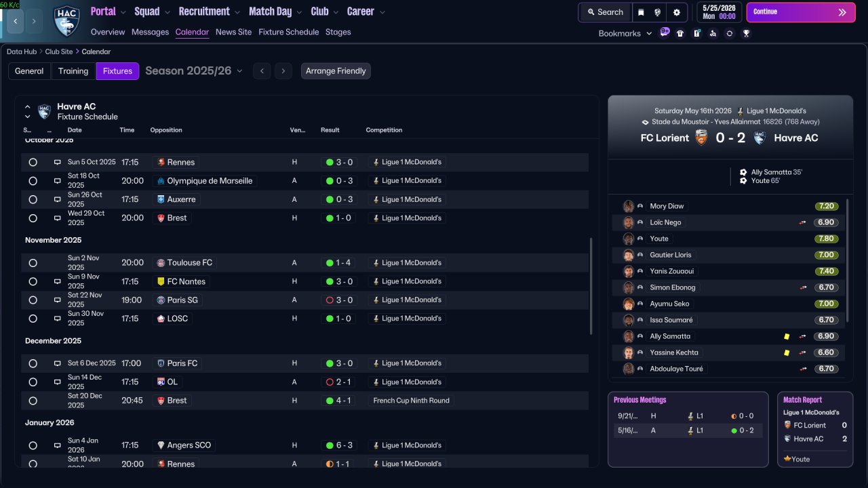Open the settings gear icon
Screen dimensions: 868x488
[676, 12]
